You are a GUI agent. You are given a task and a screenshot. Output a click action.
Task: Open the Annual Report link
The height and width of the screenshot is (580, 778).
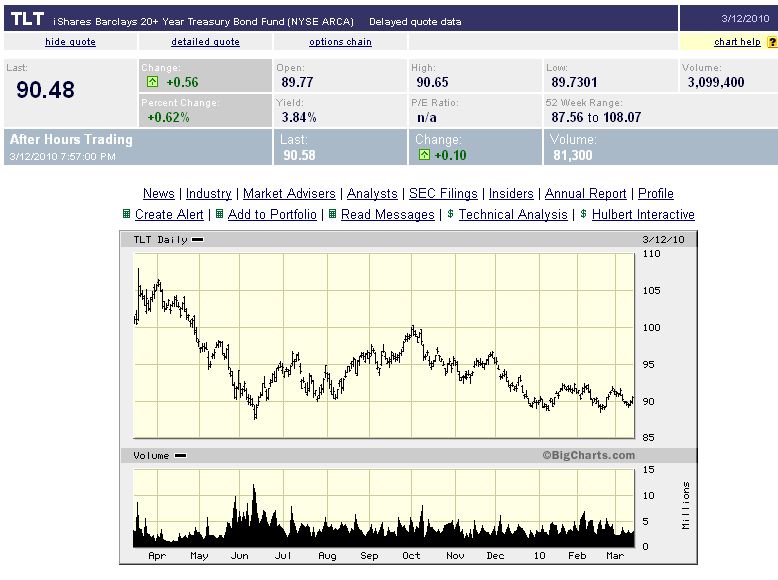[x=585, y=193]
